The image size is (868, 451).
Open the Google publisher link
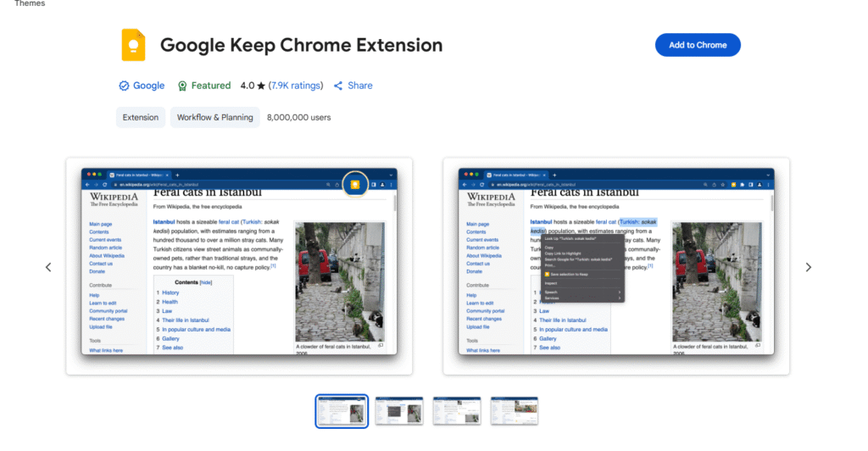148,86
